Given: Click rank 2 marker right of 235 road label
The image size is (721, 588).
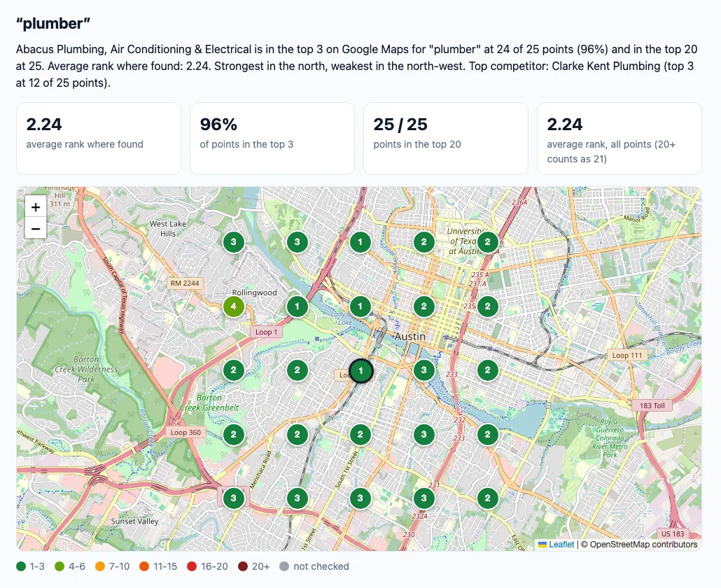Looking at the screenshot, I should coord(488,306).
